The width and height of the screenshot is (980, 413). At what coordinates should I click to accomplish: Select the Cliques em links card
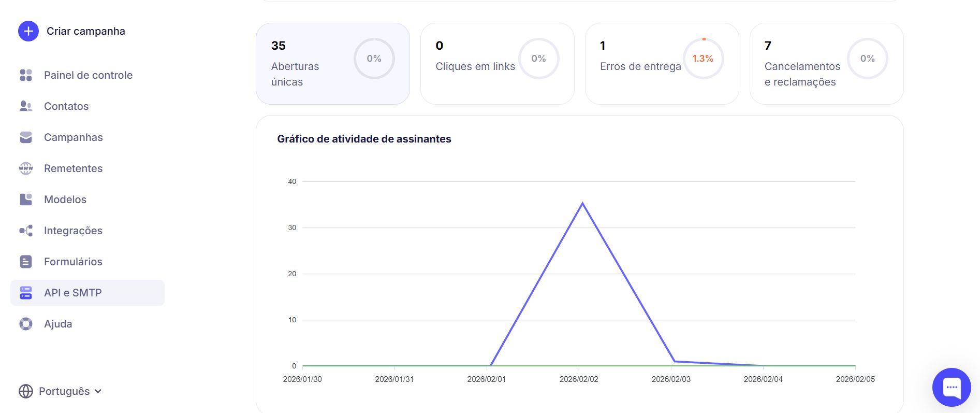coord(497,64)
